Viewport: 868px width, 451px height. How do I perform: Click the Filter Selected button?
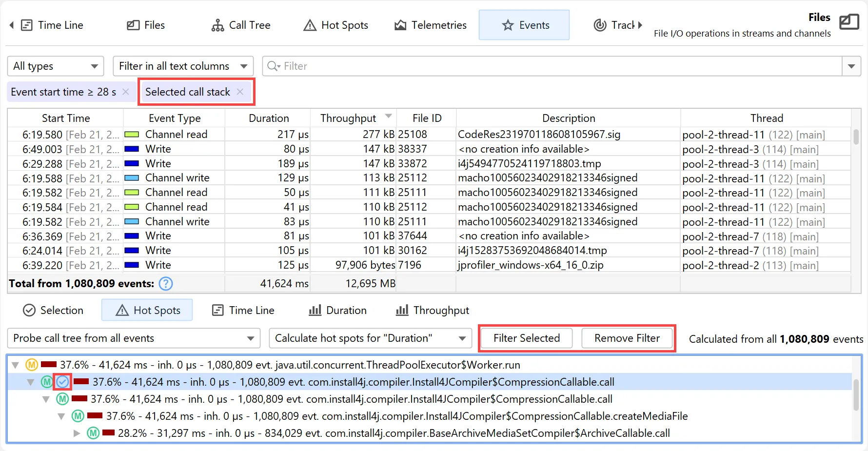pyautogui.click(x=526, y=338)
